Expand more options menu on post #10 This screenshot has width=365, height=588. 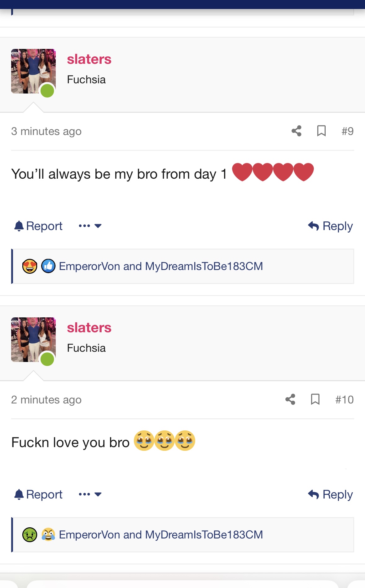point(90,494)
